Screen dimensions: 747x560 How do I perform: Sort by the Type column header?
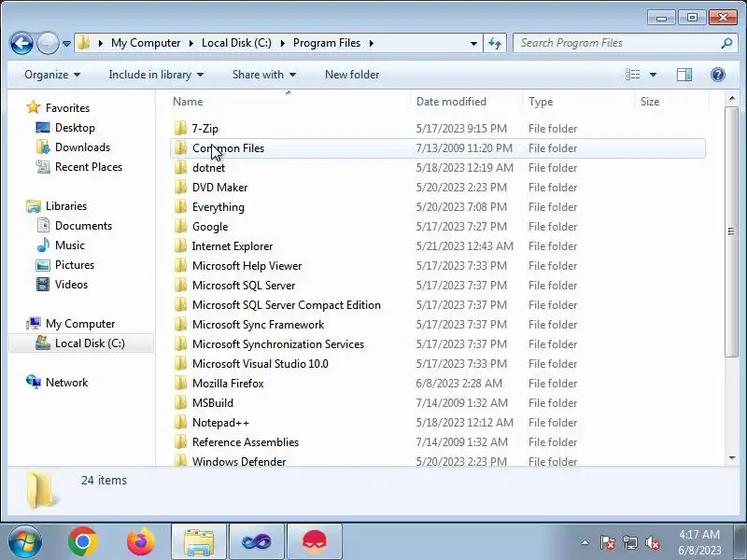tap(578, 102)
